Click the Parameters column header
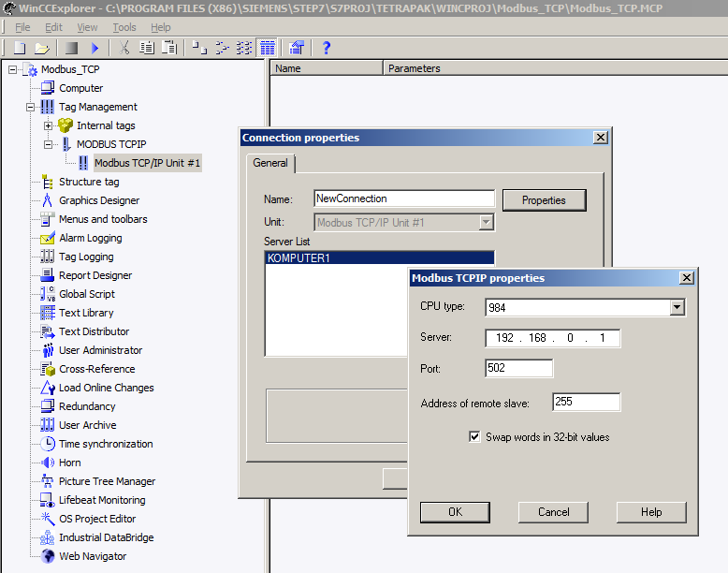The height and width of the screenshot is (573, 728). click(x=556, y=68)
